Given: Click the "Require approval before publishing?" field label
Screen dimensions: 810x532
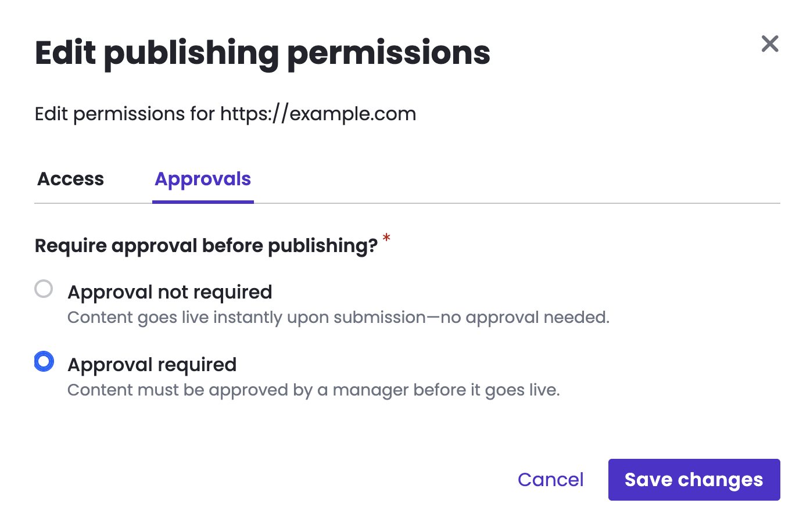Looking at the screenshot, I should [206, 246].
